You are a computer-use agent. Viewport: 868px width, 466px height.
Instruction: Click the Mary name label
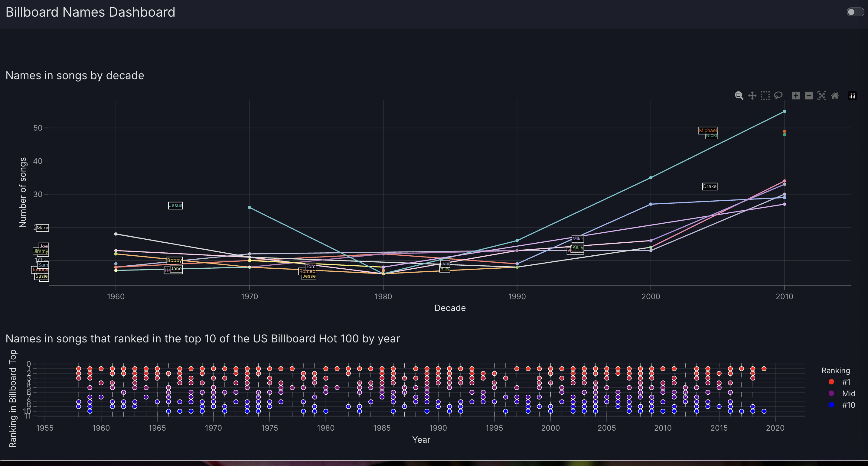[42, 228]
